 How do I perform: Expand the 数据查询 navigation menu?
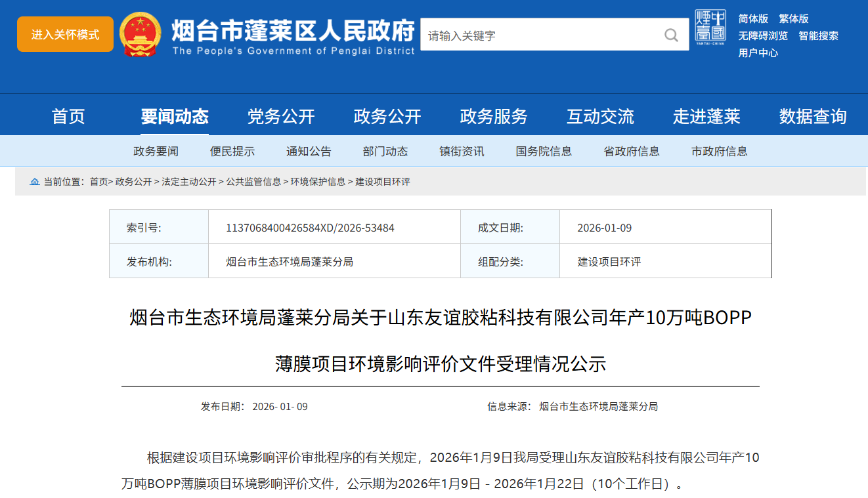[813, 117]
